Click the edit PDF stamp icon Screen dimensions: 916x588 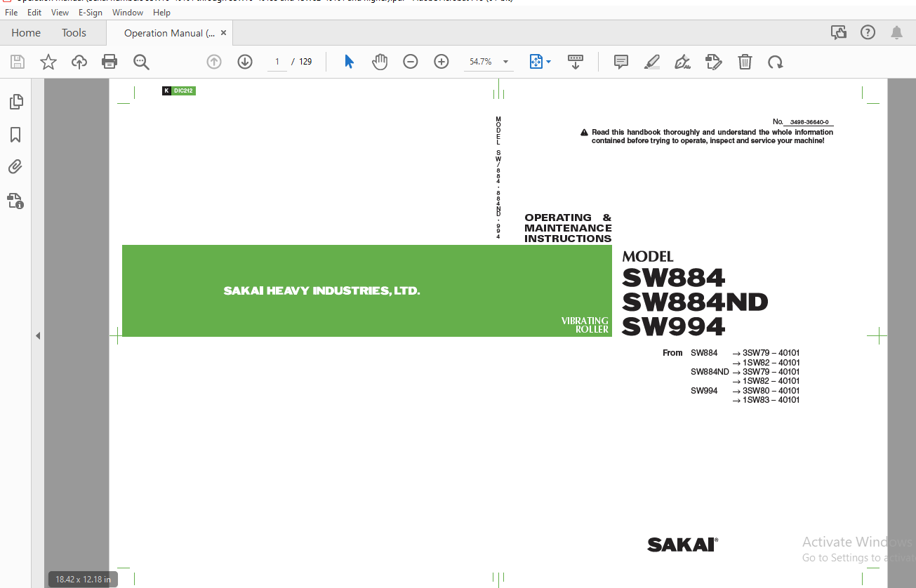coord(714,62)
